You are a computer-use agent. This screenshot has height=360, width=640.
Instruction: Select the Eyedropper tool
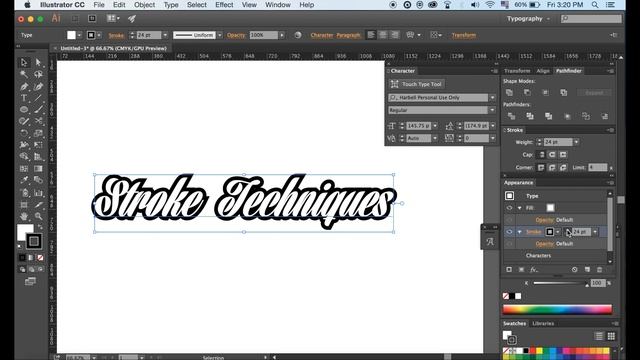(x=24, y=180)
